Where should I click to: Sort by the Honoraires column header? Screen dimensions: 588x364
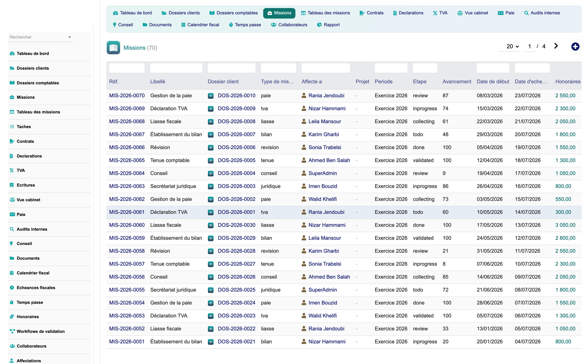point(568,82)
